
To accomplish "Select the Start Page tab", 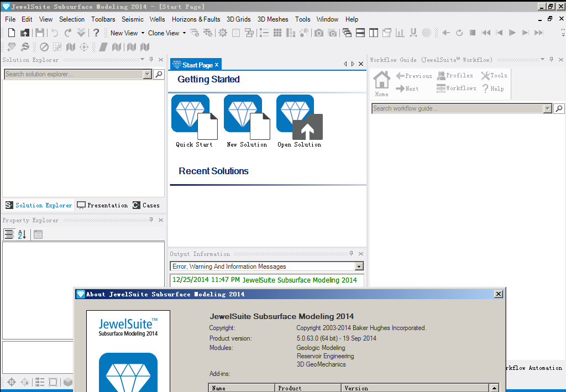I will [196, 65].
